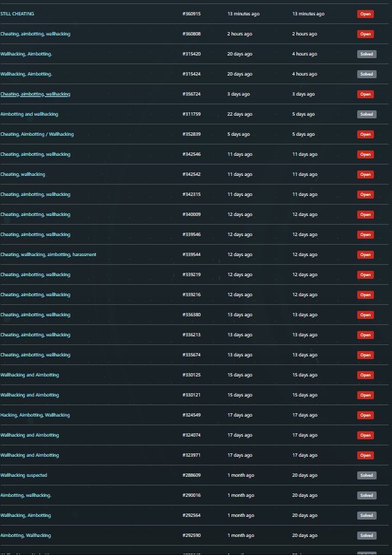Image resolution: width=392 pixels, height=555 pixels.
Task: Click the Open badge for ticket #360915
Action: pyautogui.click(x=365, y=14)
